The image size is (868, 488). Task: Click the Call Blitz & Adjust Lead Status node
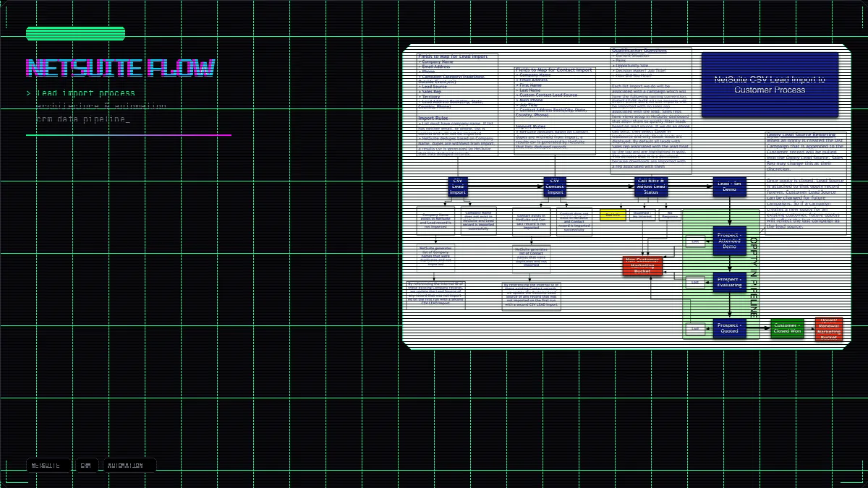pyautogui.click(x=650, y=186)
